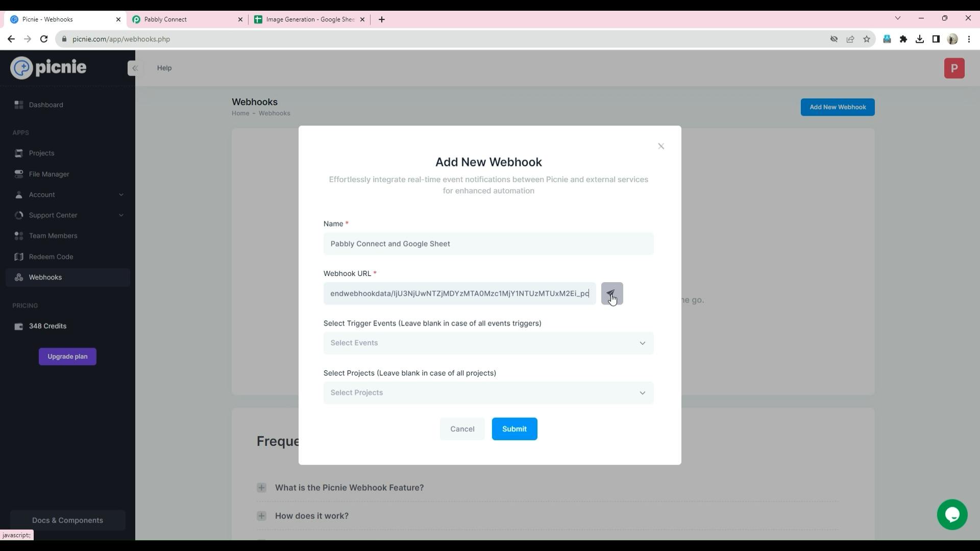Open browser downloads icon

tap(920, 39)
